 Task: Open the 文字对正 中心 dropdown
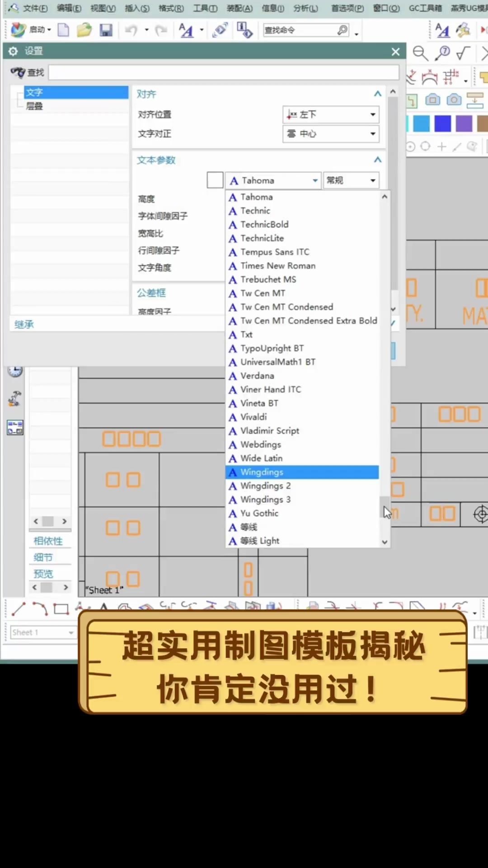click(x=331, y=134)
